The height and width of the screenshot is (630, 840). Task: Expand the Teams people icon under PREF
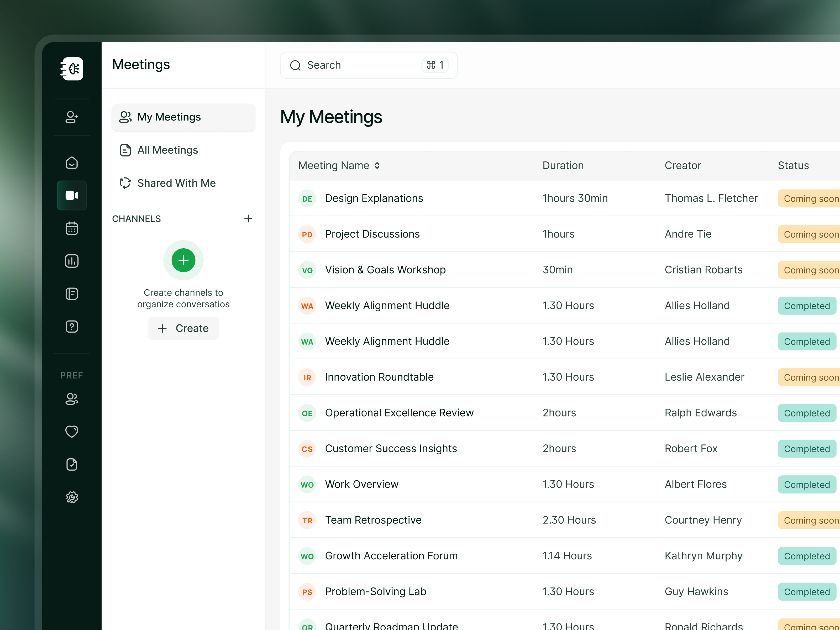click(71, 399)
